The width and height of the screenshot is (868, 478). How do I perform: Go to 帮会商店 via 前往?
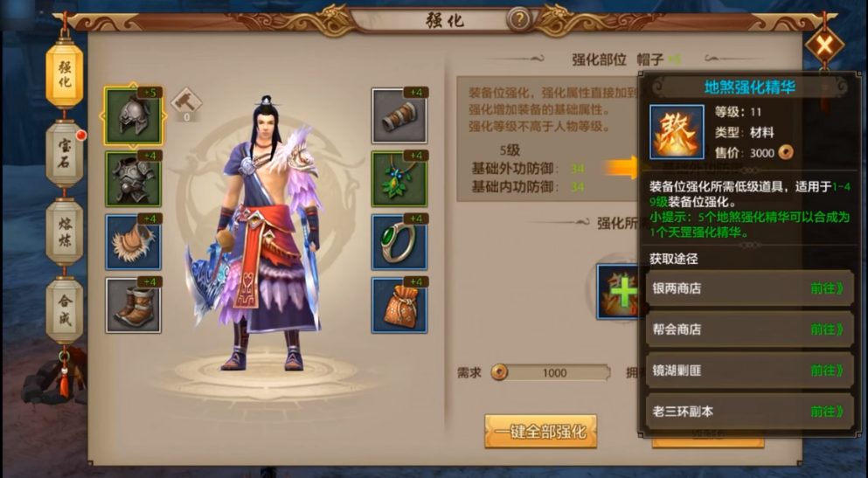pyautogui.click(x=827, y=329)
